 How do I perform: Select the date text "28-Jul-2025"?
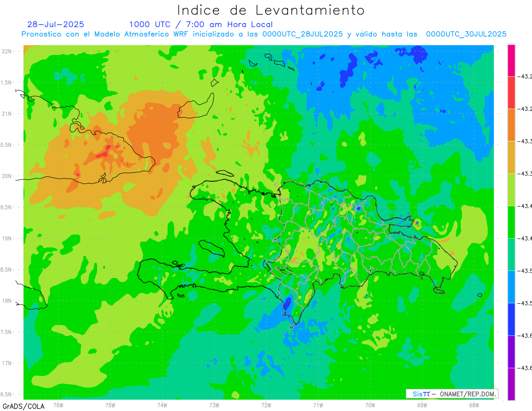55,24
